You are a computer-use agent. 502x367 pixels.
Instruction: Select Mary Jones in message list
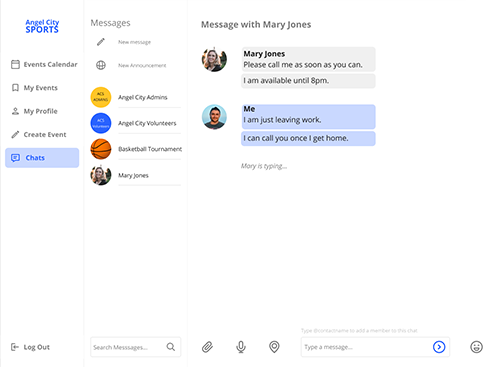click(136, 175)
